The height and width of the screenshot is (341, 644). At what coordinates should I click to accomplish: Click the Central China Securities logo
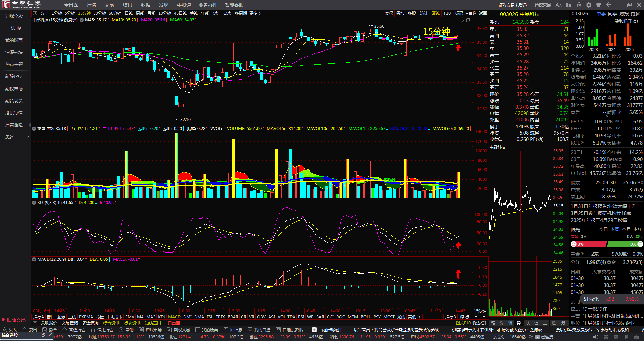pos(21,4)
